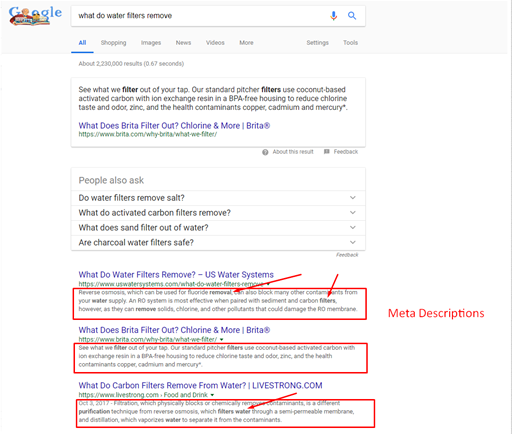Click About this result link

(293, 152)
